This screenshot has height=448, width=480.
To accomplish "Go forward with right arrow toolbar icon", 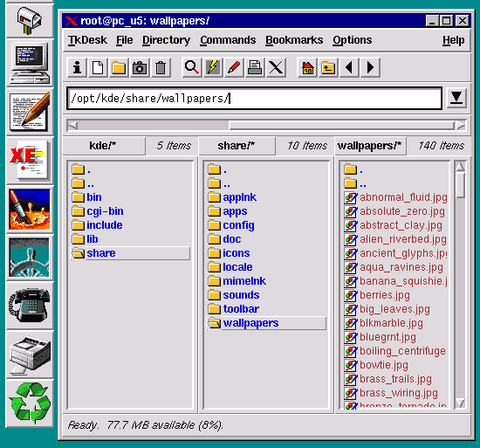I will (370, 67).
